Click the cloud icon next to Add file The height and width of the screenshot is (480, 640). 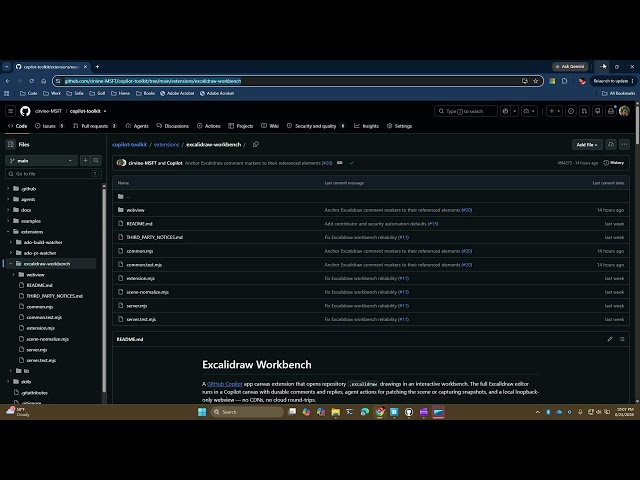pos(611,144)
